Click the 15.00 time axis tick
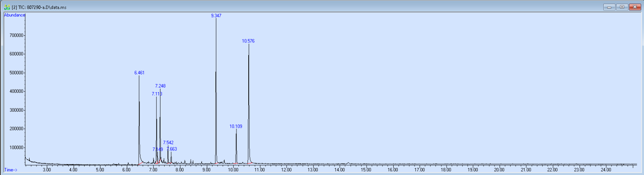 366,170
